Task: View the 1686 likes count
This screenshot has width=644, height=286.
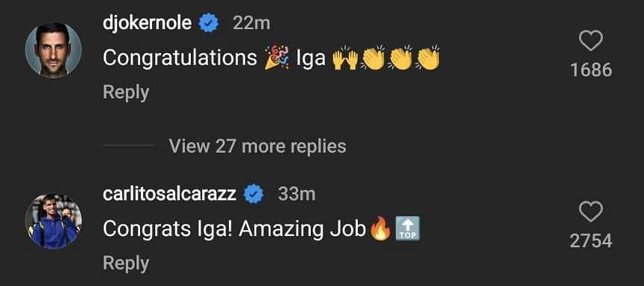Action: [591, 70]
